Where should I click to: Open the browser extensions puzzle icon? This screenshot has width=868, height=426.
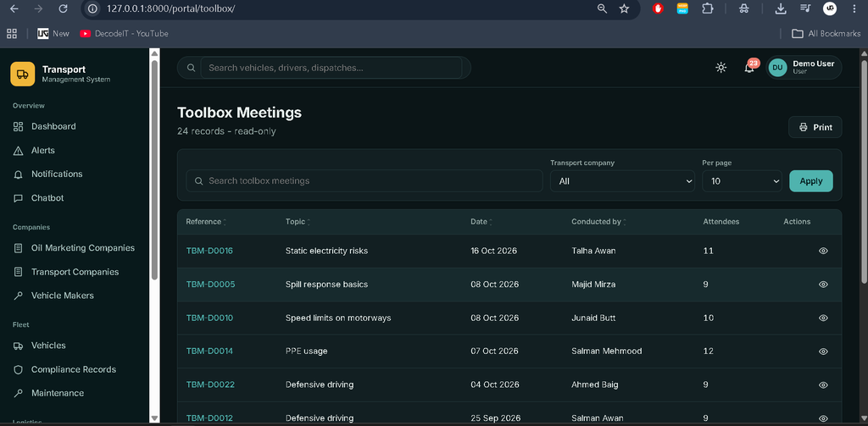[708, 8]
